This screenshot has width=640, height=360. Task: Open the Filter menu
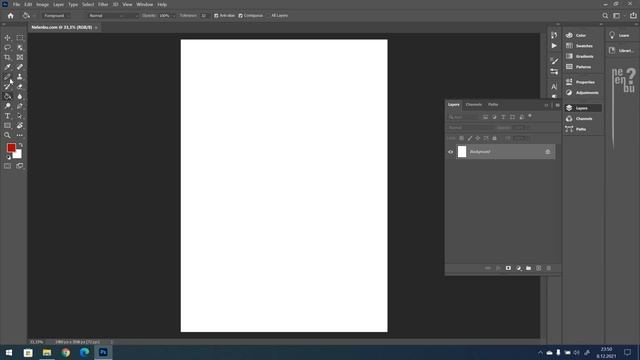tap(103, 4)
